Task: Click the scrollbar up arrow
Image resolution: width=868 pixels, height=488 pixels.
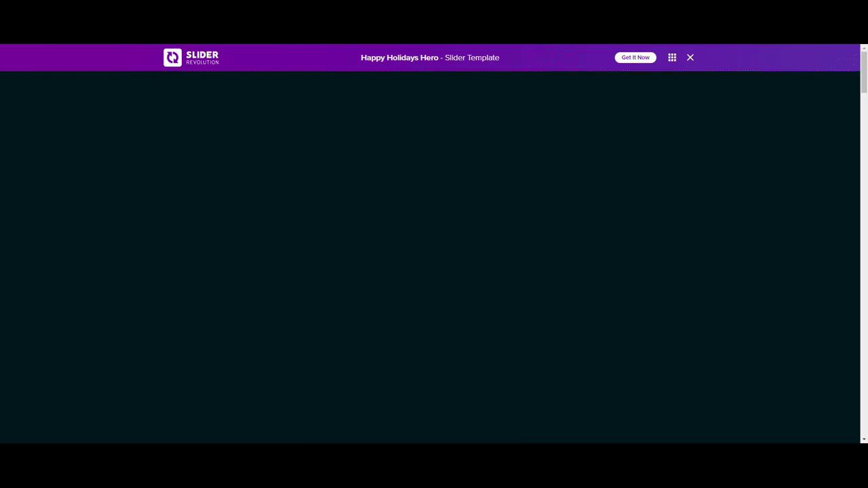Action: 864,47
